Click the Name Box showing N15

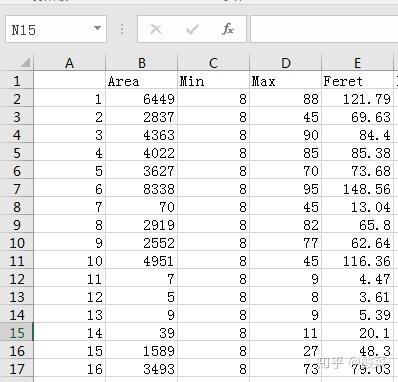click(56, 29)
